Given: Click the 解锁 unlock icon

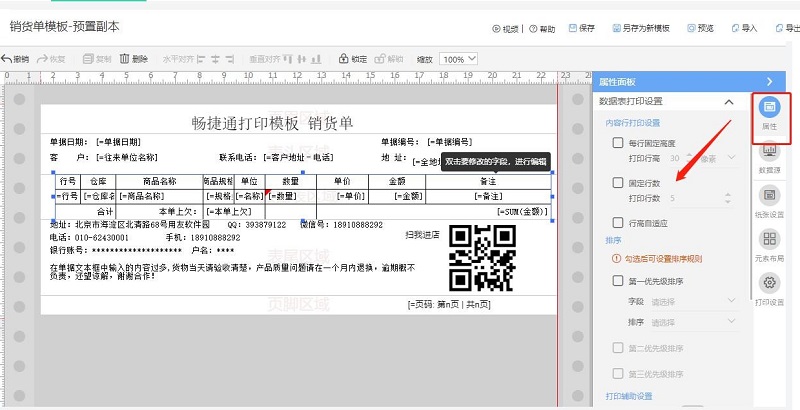Looking at the screenshot, I should (380, 59).
